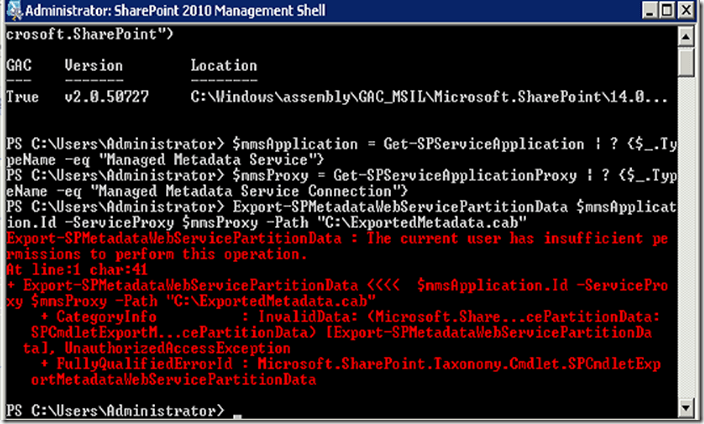Click the True value under GAC
704x424 pixels.
pyautogui.click(x=21, y=100)
